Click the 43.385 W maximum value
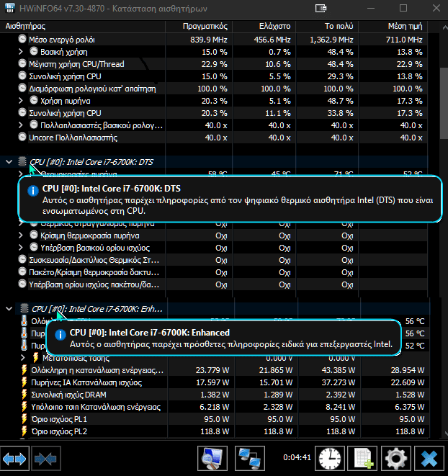 point(338,370)
